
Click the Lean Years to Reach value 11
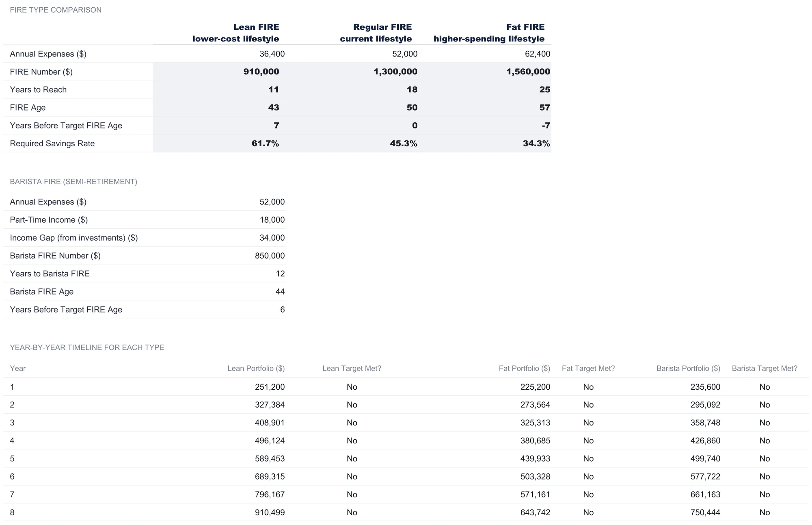point(274,90)
